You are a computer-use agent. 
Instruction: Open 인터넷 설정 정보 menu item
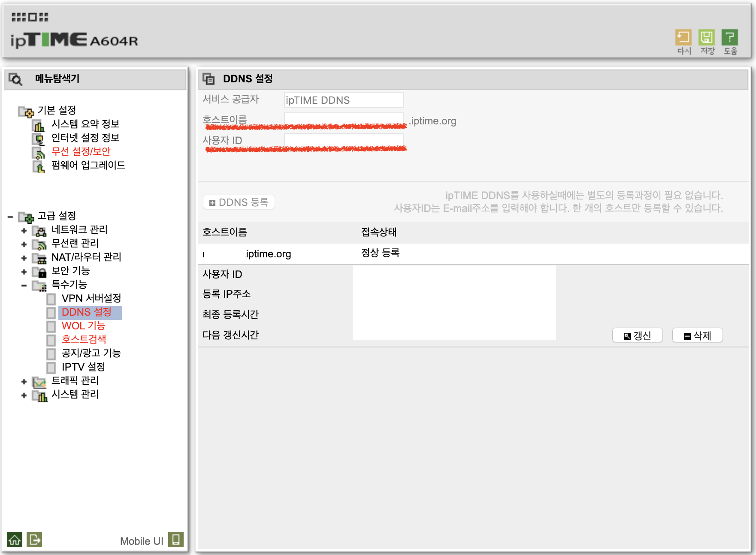point(85,138)
